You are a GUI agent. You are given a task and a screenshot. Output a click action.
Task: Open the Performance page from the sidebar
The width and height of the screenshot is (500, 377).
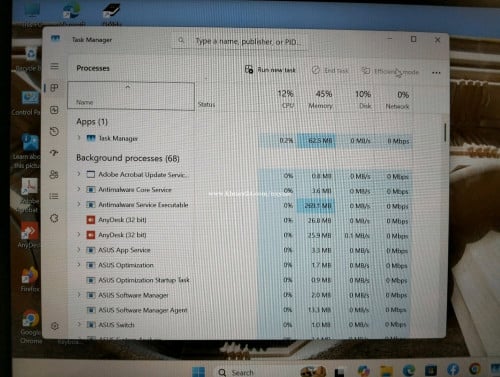point(54,110)
